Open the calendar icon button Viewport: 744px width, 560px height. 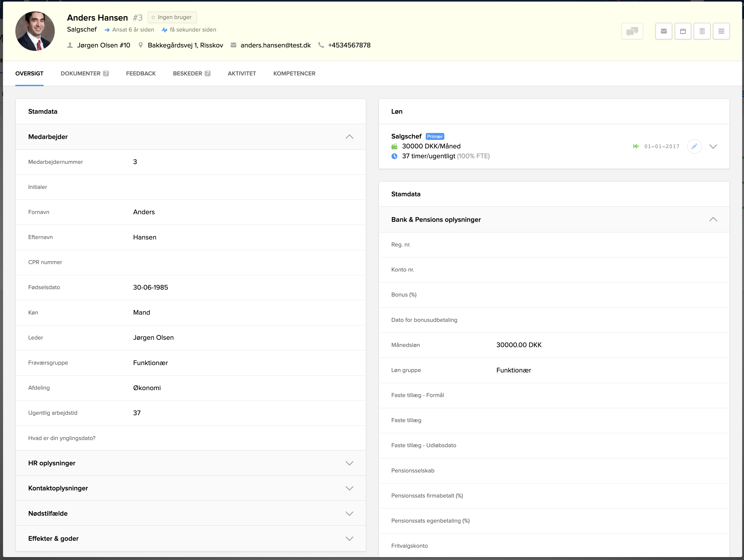pyautogui.click(x=683, y=31)
